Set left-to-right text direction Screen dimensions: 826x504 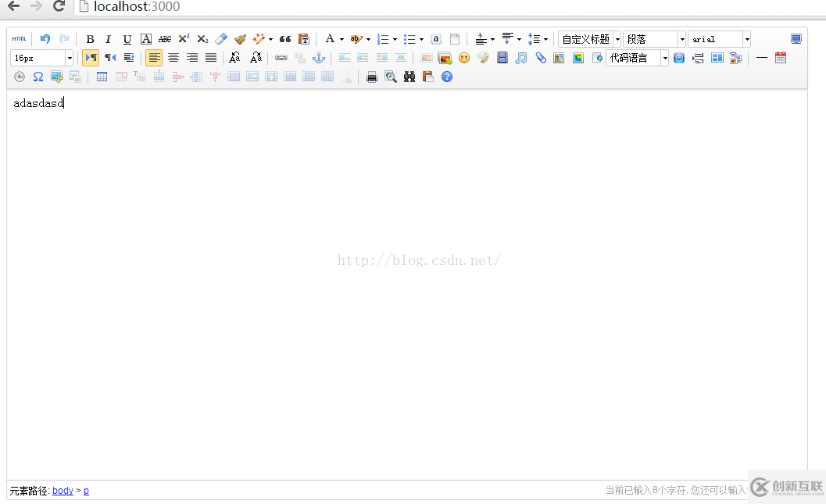tap(91, 58)
